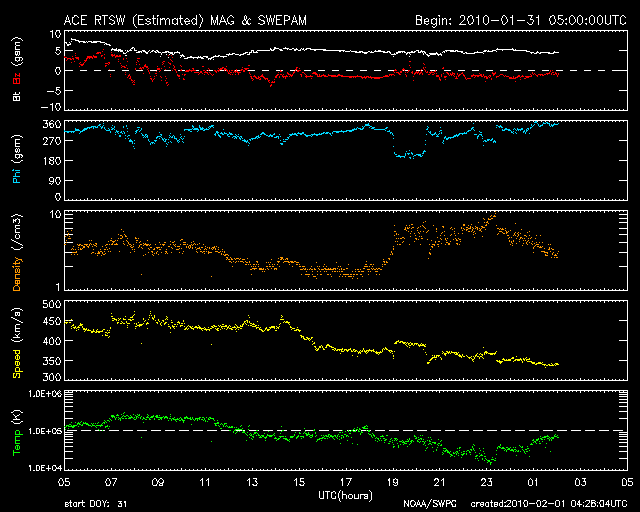Click the '360' tick label on Phi axis
The image size is (640, 512).
52,125
